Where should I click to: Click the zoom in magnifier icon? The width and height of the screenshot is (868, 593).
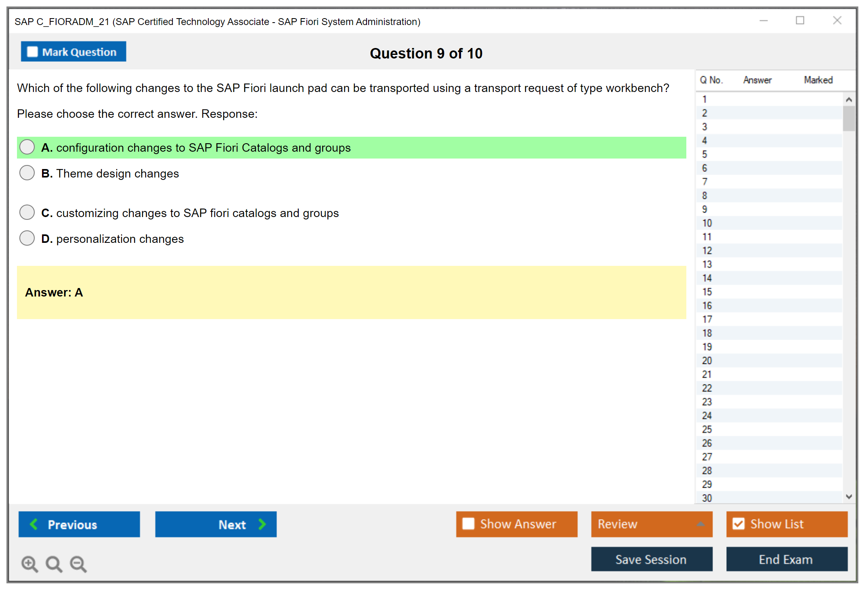(x=29, y=564)
